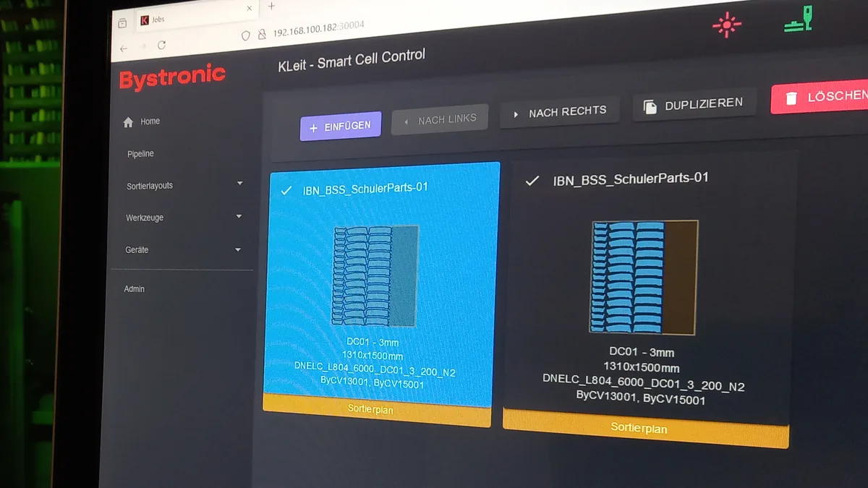The width and height of the screenshot is (868, 488).
Task: Click the Bystronic logo
Action: pos(172,78)
